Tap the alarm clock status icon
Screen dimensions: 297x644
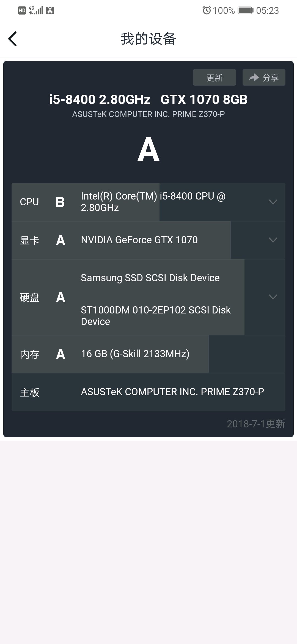pos(207,10)
